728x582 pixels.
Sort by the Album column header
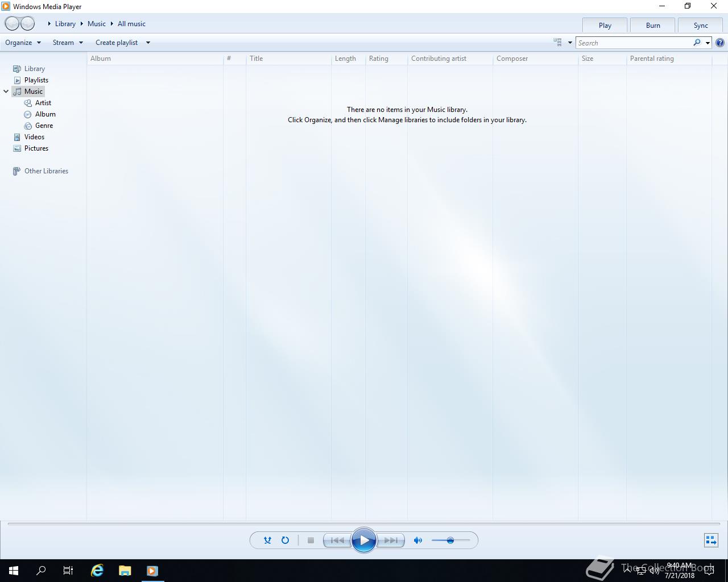(x=155, y=59)
